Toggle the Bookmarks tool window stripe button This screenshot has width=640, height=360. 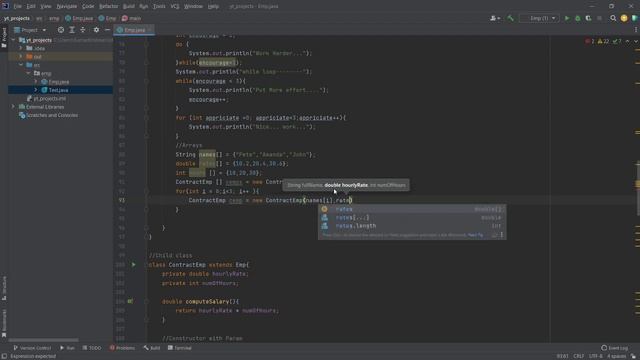(4, 323)
